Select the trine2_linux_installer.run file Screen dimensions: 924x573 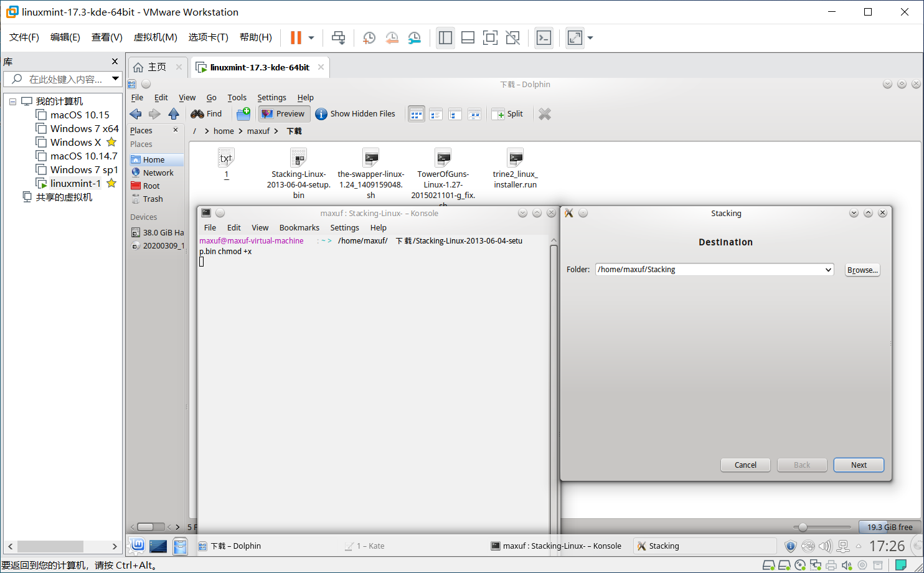pos(515,169)
